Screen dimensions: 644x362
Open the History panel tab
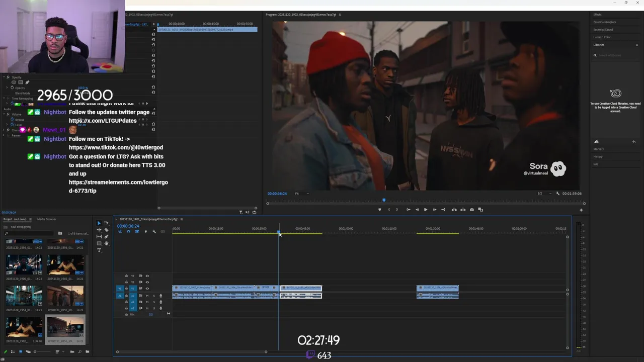pyautogui.click(x=598, y=157)
